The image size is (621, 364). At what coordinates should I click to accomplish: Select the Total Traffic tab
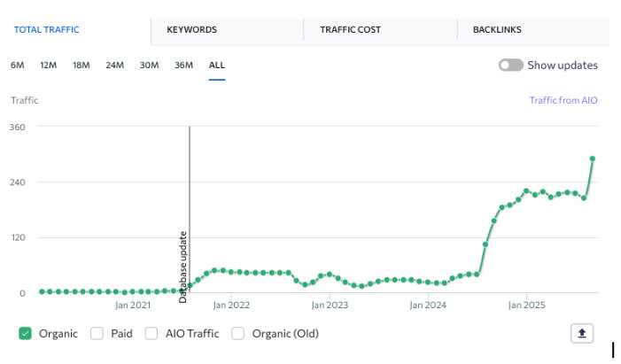coord(46,30)
